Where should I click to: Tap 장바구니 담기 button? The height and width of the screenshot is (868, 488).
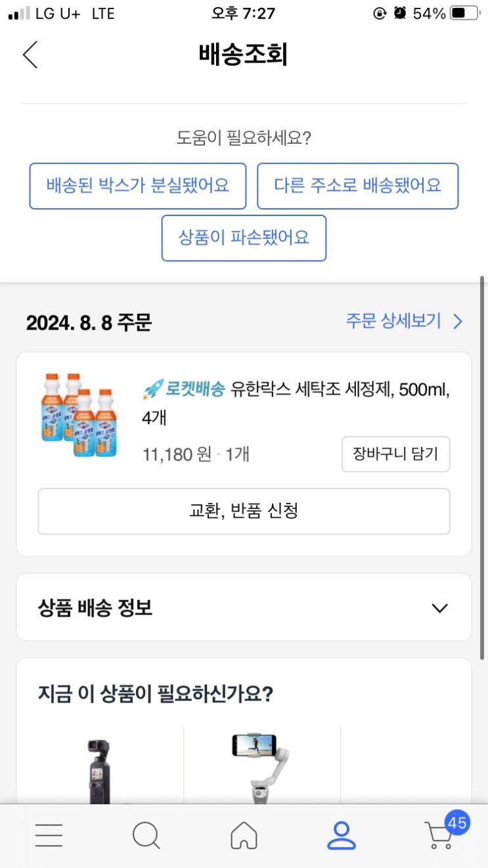(x=395, y=454)
